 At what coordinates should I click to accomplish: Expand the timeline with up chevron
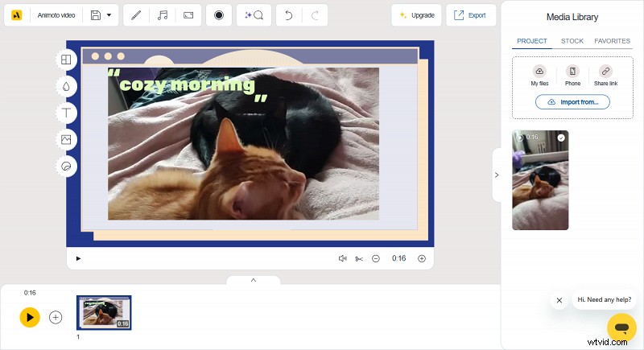[254, 280]
